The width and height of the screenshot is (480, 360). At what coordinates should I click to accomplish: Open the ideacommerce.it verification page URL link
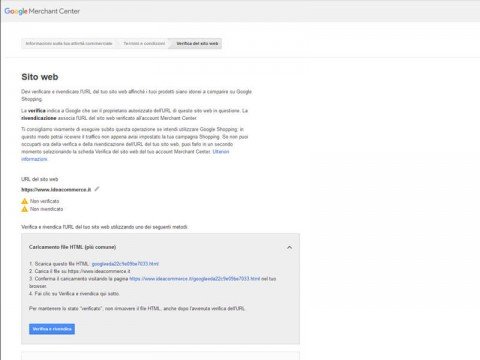click(x=195, y=279)
